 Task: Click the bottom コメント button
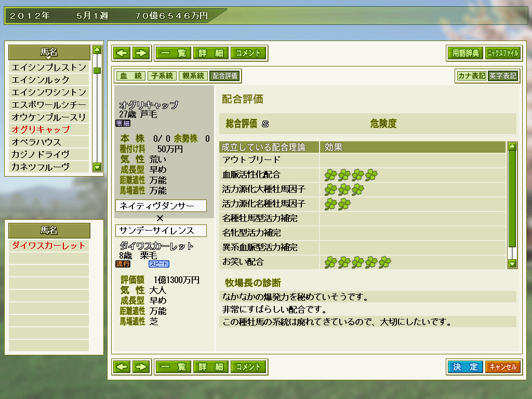[x=248, y=367]
